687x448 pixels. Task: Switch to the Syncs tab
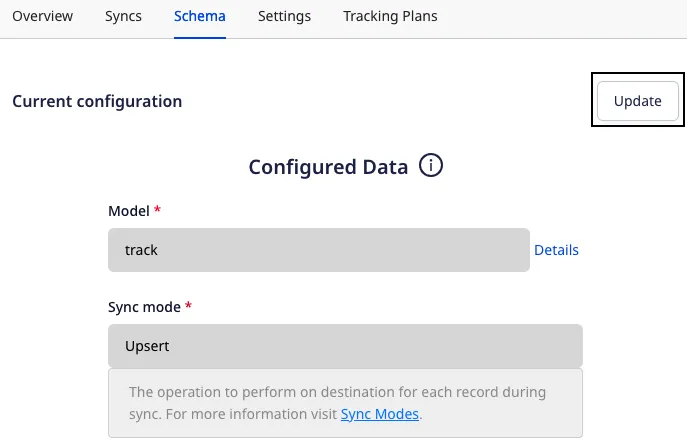[123, 16]
